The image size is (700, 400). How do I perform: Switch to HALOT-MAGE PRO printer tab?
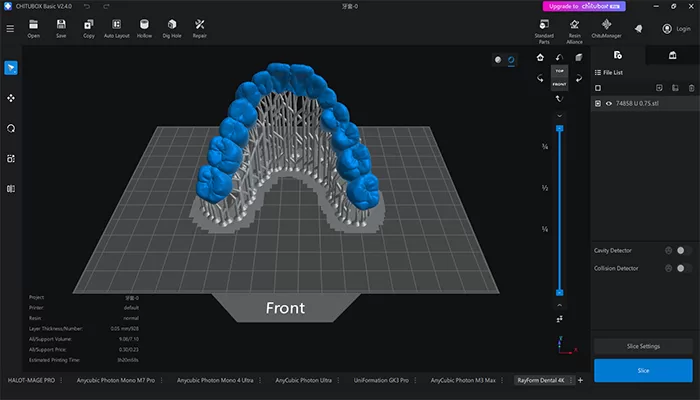31,380
